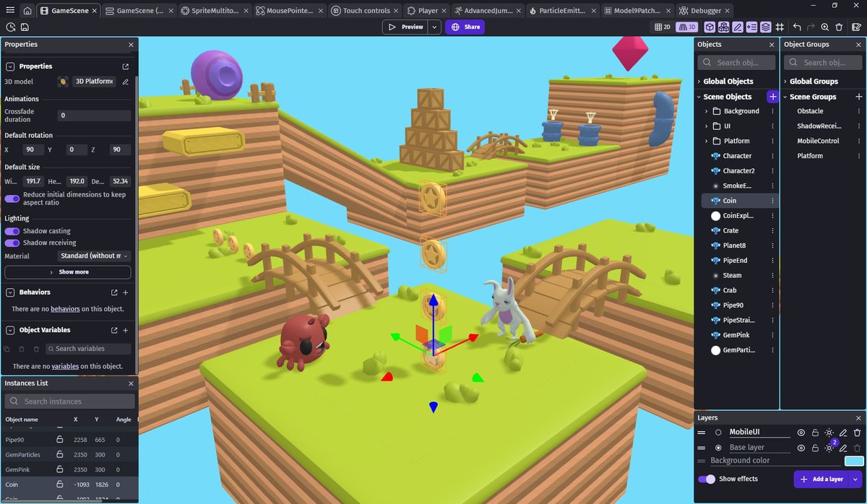Viewport: 867px width, 504px height.
Task: Collapse the Properties section chevron
Action: (10, 66)
